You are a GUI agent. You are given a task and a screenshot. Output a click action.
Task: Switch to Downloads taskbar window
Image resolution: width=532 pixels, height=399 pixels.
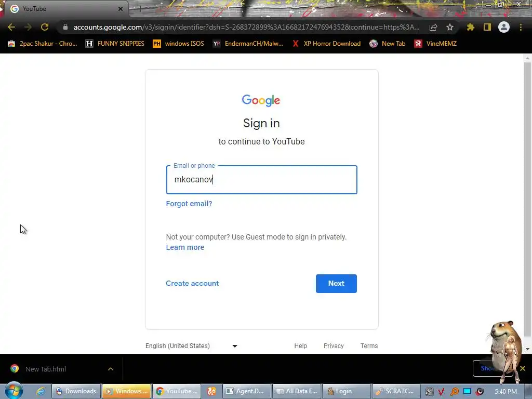[76, 391]
